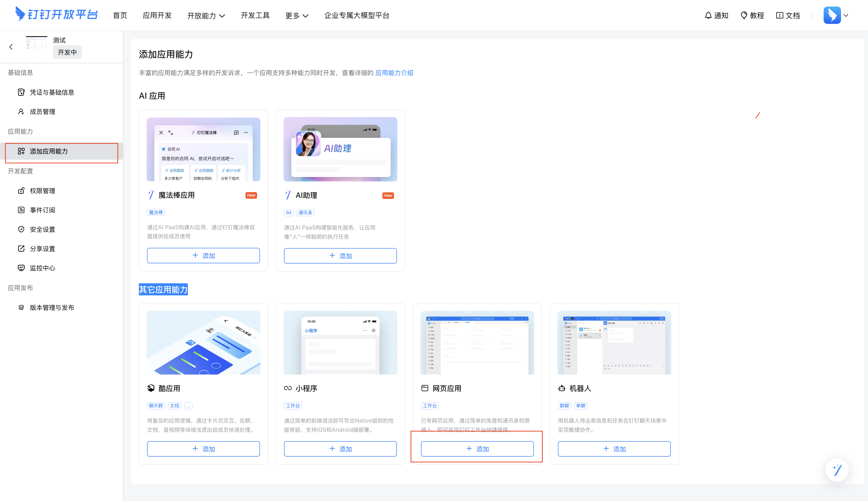Expand the … more tags on 酷应用
The height and width of the screenshot is (501, 868).
point(188,406)
